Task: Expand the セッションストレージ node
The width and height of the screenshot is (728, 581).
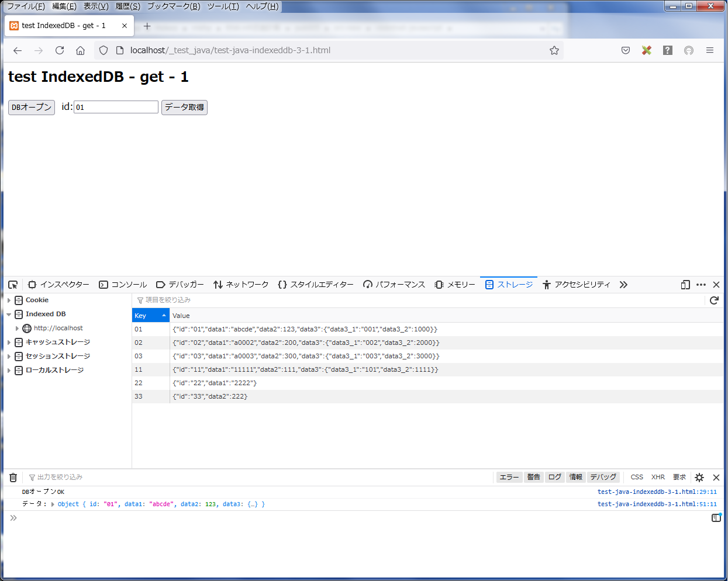Action: pos(9,357)
